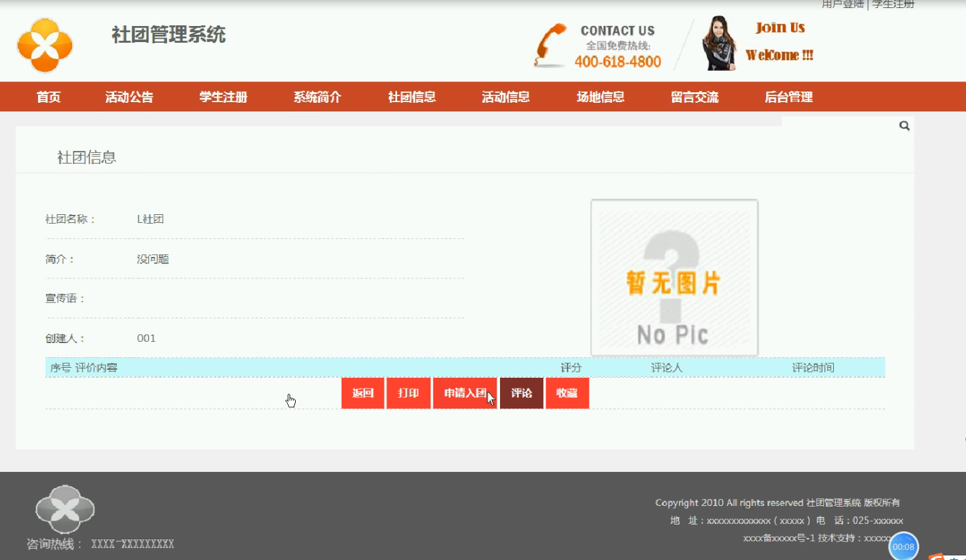966x560 pixels.
Task: Open the 活动公告 menu item
Action: tap(130, 97)
